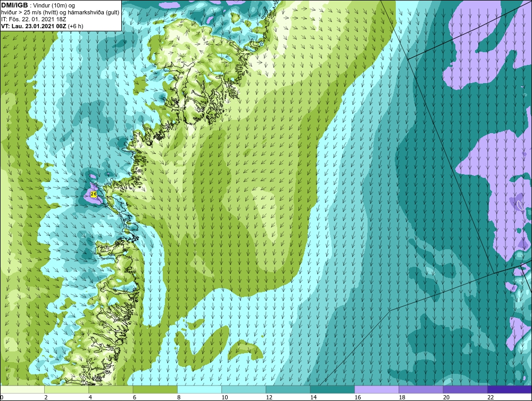The height and width of the screenshot is (401, 532).
Task: Click the legend value label 22
Action: click(491, 398)
